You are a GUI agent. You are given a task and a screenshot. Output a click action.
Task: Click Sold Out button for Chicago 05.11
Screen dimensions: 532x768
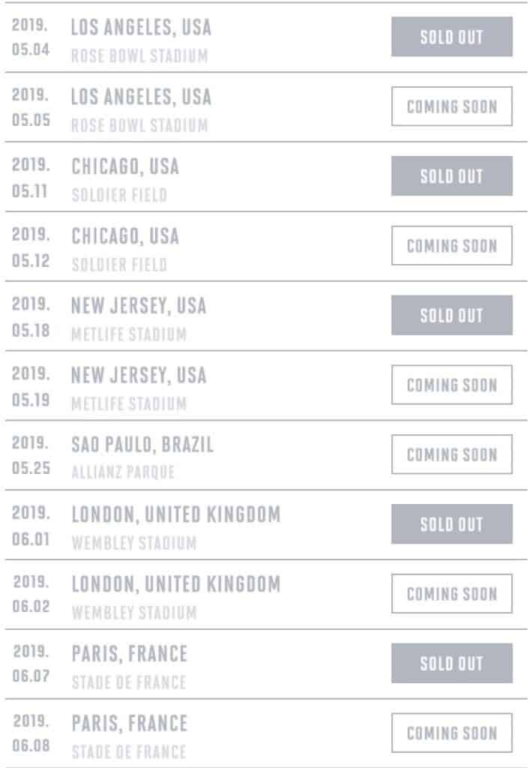451,176
